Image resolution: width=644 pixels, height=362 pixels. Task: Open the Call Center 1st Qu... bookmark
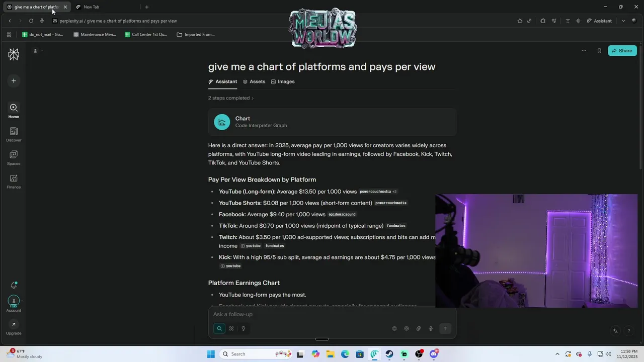point(146,35)
